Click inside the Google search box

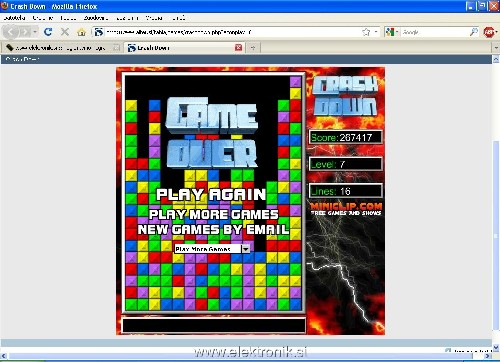click(x=434, y=32)
